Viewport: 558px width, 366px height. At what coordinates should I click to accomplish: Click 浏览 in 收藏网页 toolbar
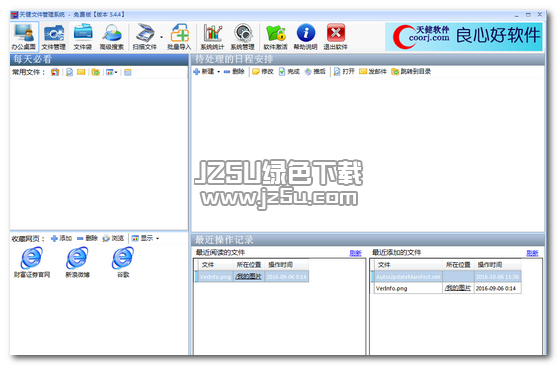point(113,238)
